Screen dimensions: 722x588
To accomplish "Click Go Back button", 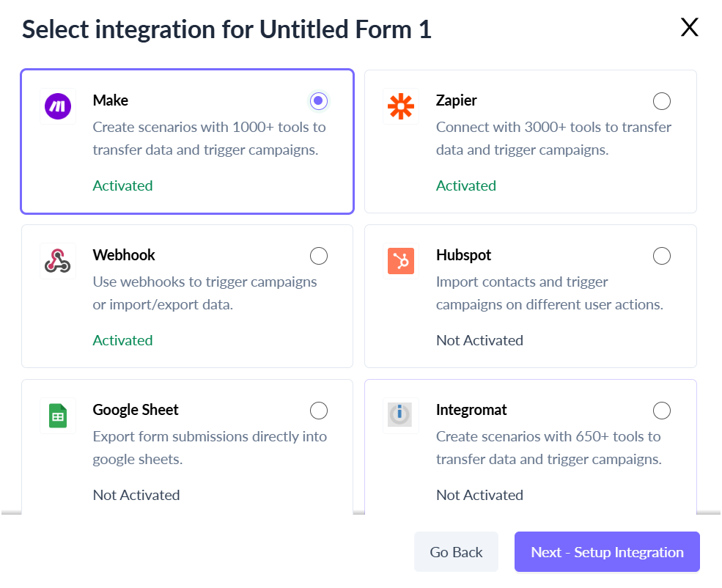I will tap(456, 551).
